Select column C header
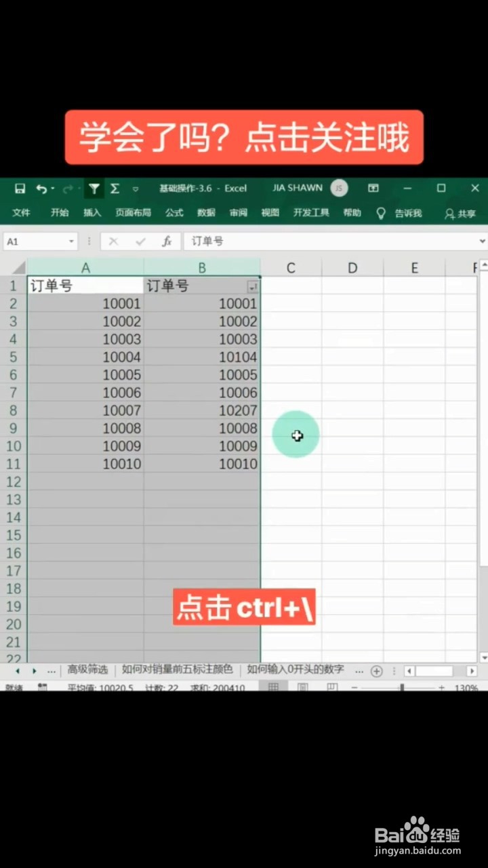 point(291,268)
